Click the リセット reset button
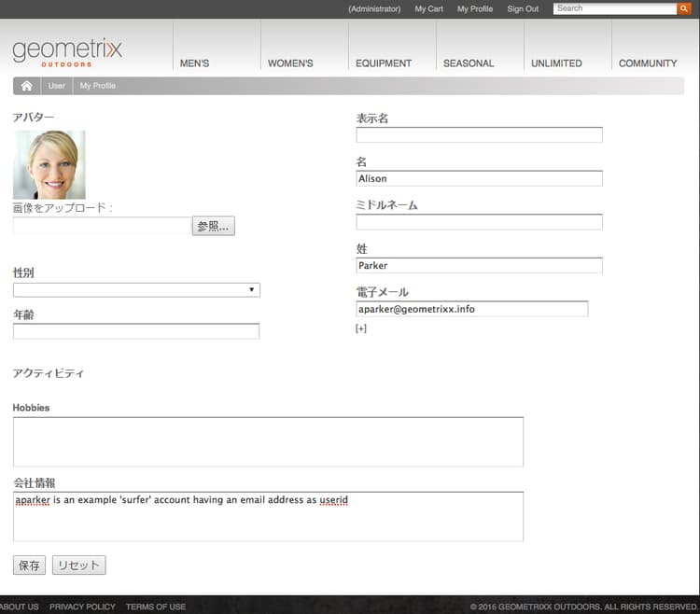700x614 pixels. (79, 565)
